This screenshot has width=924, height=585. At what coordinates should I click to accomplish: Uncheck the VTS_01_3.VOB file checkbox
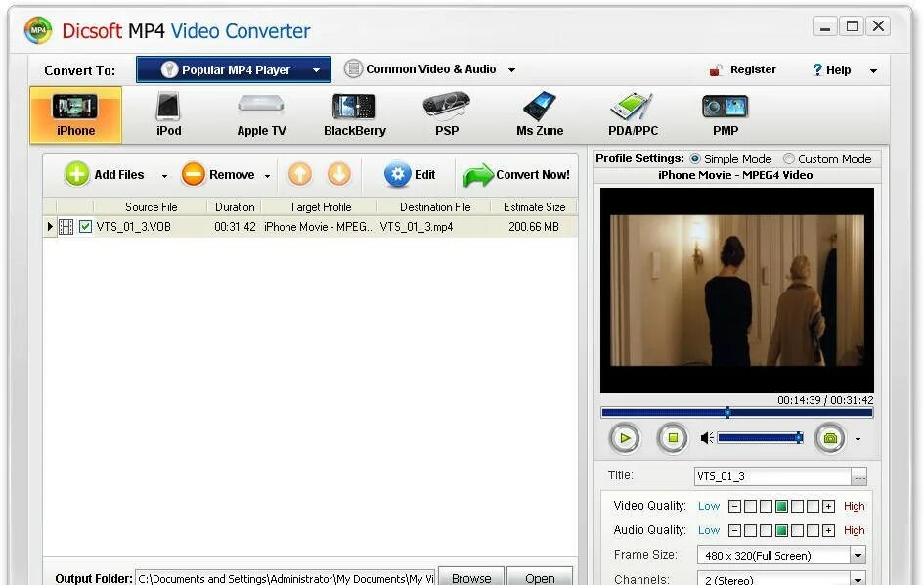tap(85, 226)
